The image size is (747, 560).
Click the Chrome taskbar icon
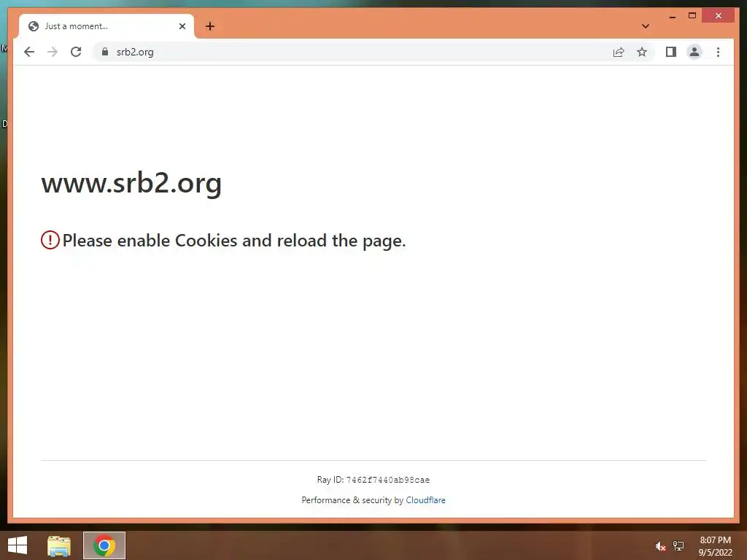(104, 545)
